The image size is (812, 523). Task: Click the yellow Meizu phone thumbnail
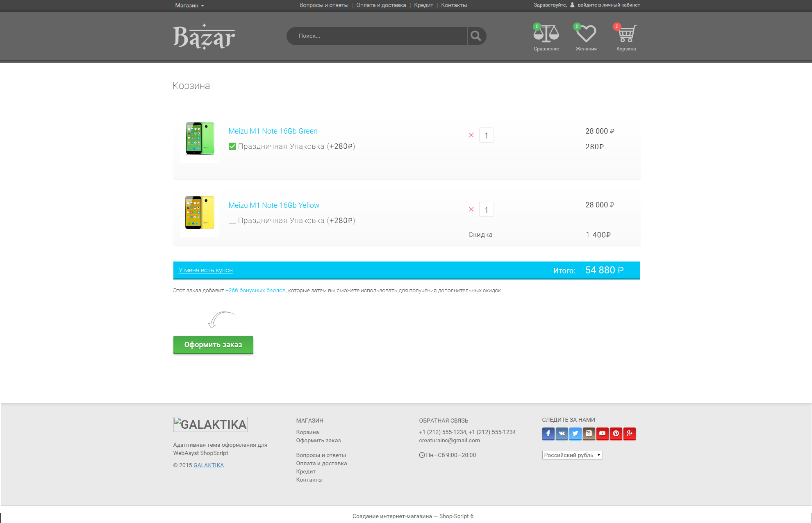tap(200, 212)
